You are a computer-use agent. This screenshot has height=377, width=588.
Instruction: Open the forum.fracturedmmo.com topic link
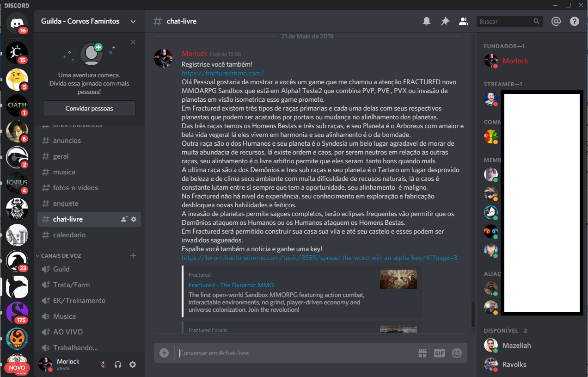point(319,258)
